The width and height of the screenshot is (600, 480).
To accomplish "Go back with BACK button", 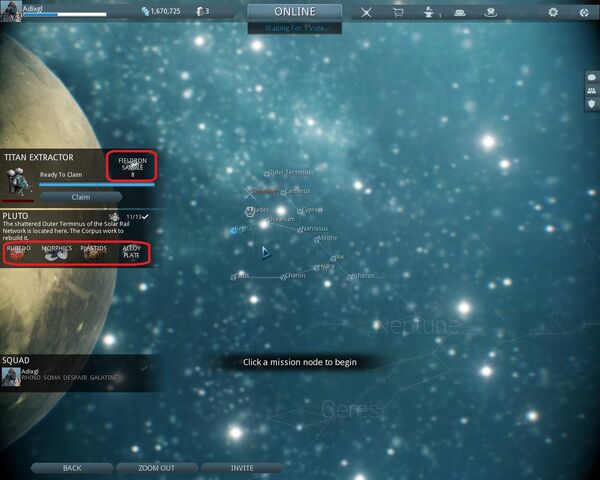I will (x=72, y=468).
